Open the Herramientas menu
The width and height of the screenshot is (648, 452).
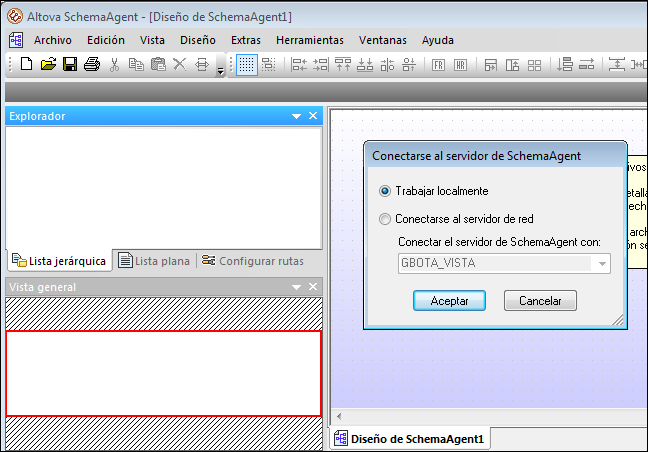coord(310,40)
